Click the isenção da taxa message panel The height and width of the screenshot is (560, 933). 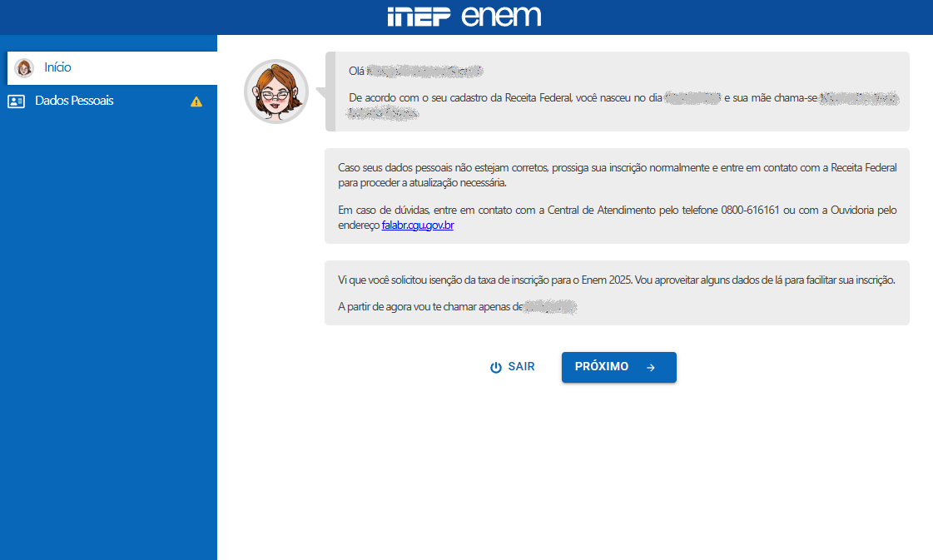pyautogui.click(x=616, y=293)
